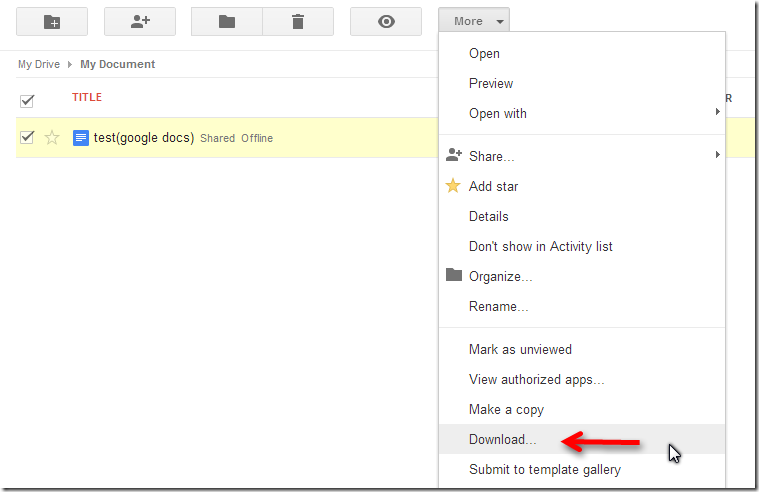Click the My Document breadcrumb
759x492 pixels.
(118, 64)
